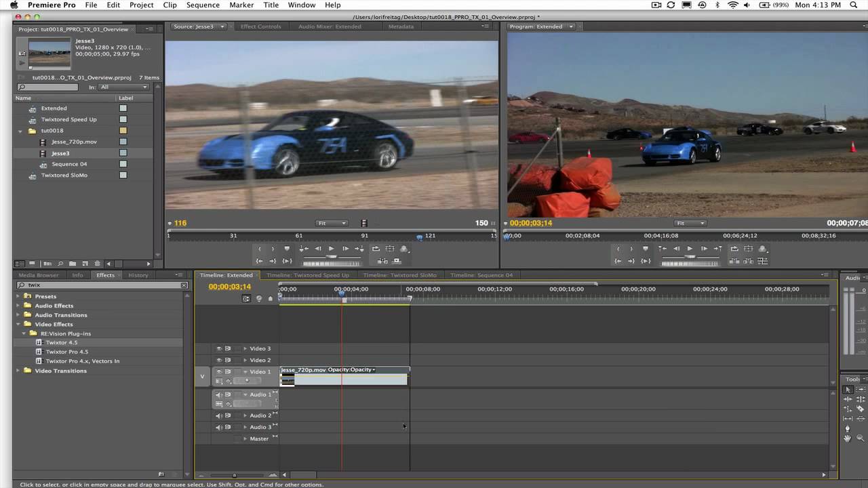The height and width of the screenshot is (488, 868).
Task: Select the Zoom tool magnifier
Action: (x=861, y=439)
